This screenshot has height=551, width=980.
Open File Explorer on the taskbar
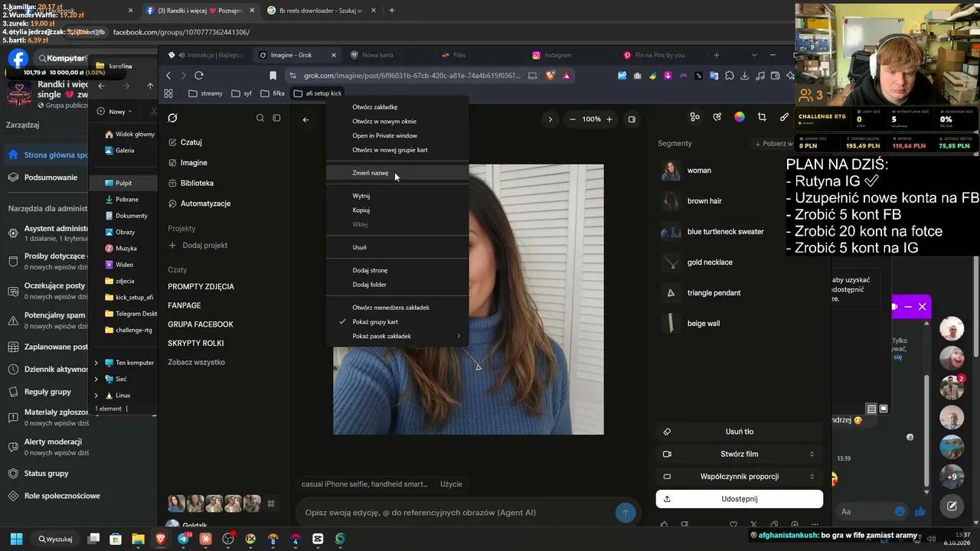coord(138,539)
